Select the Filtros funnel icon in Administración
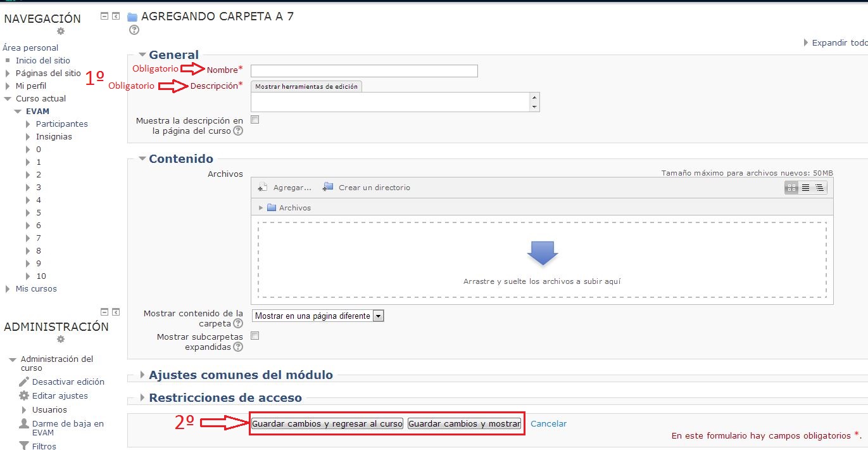 coord(24,446)
